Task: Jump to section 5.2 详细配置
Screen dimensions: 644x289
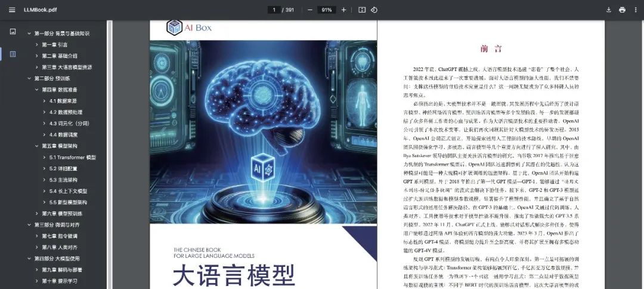Action: point(63,168)
